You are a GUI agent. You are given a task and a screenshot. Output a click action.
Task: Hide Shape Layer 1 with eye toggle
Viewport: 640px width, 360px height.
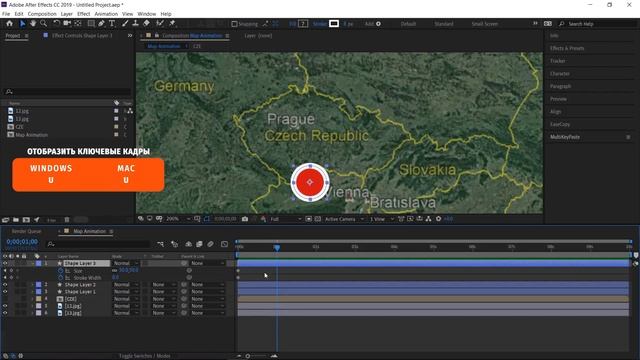pos(5,291)
